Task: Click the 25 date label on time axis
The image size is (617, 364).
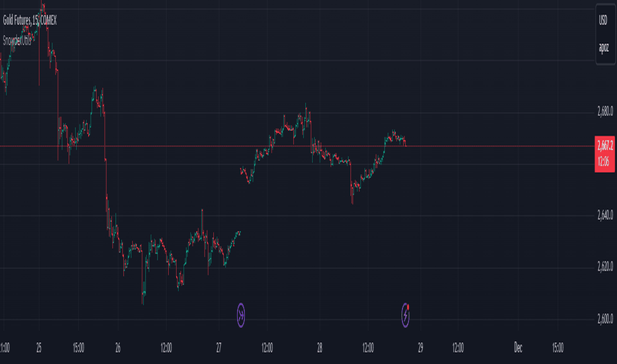Action: tap(38, 347)
